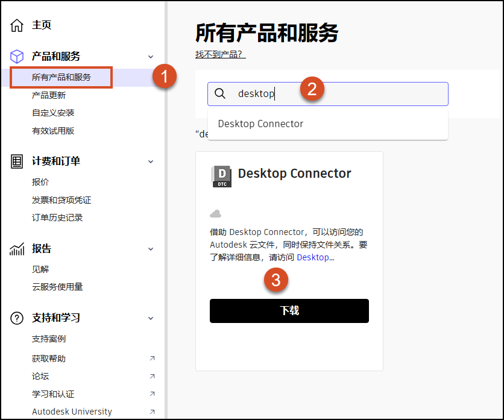This screenshot has width=504, height=420.
Task: Click the products and services cube icon
Action: coord(17,56)
